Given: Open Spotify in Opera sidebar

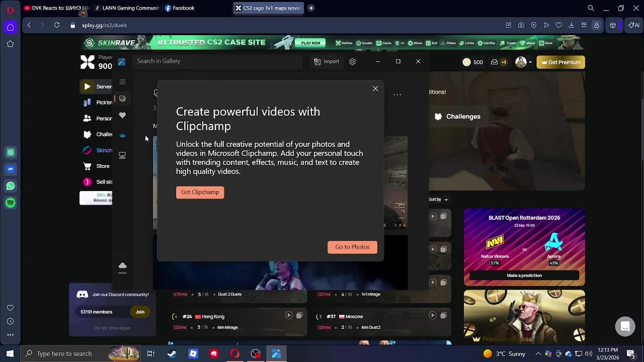Looking at the screenshot, I should pos(11,203).
